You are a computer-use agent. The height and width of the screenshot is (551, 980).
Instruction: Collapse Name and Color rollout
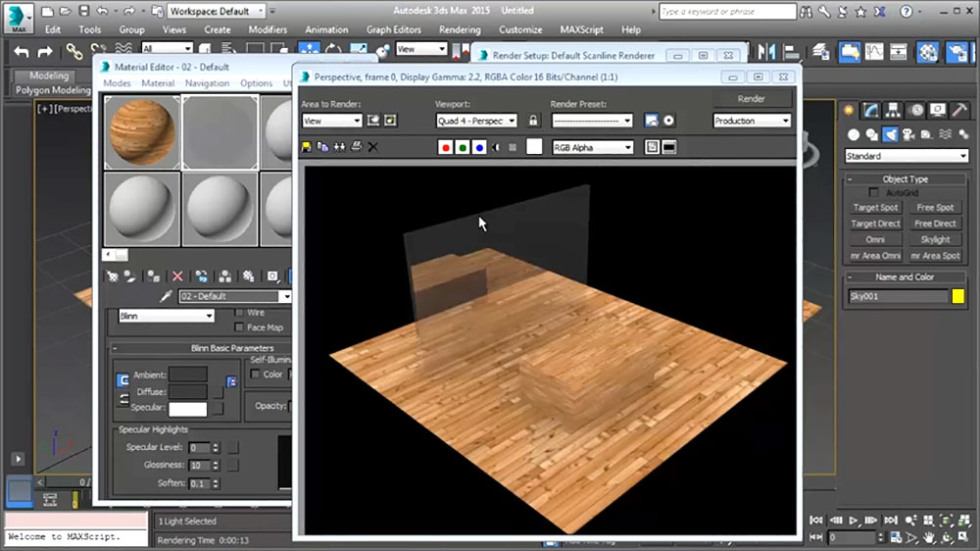[905, 276]
